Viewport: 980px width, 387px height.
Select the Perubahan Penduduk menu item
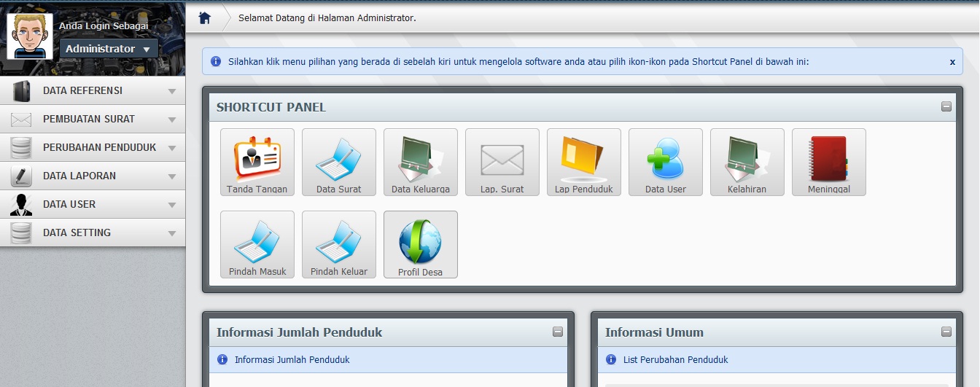click(x=93, y=148)
